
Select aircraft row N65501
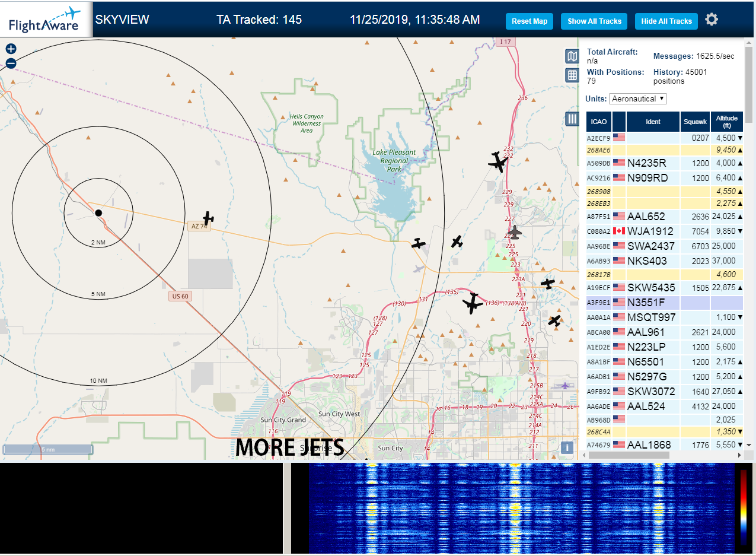coord(665,362)
